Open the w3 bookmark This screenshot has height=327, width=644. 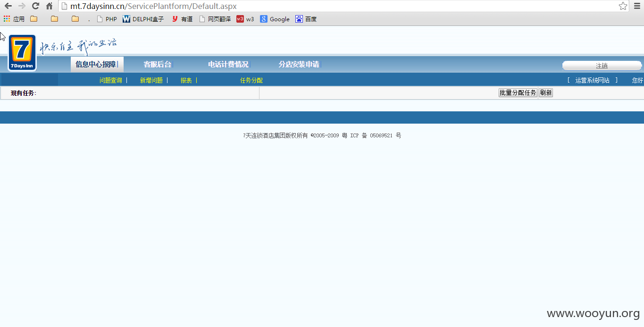245,19
